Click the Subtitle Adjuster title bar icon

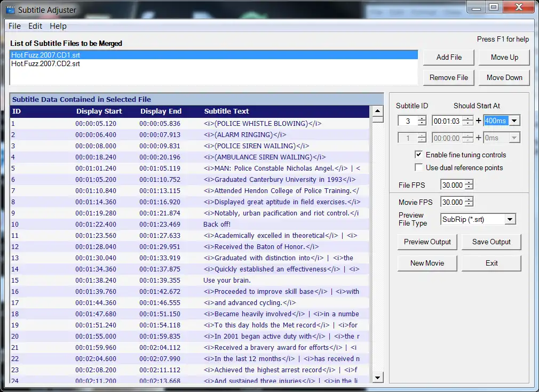coord(10,10)
